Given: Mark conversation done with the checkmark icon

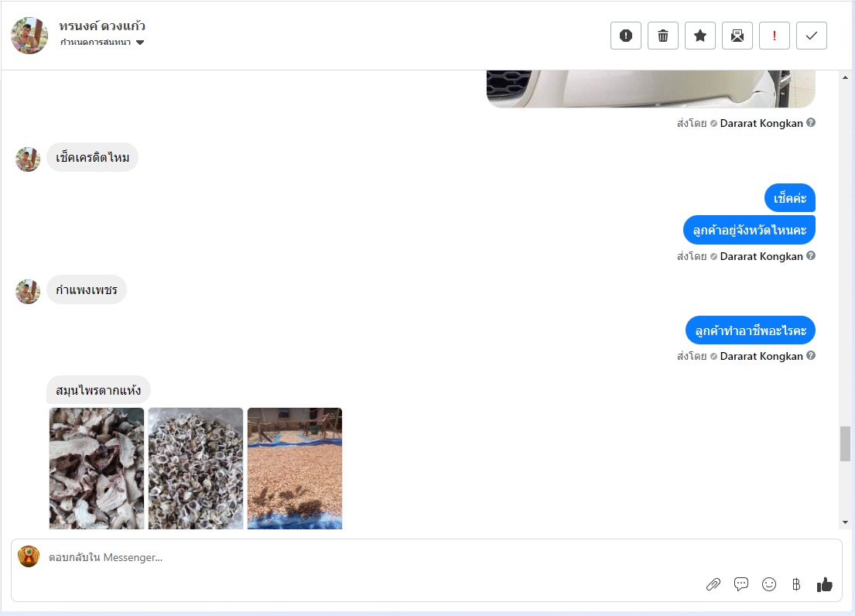Looking at the screenshot, I should 811,36.
